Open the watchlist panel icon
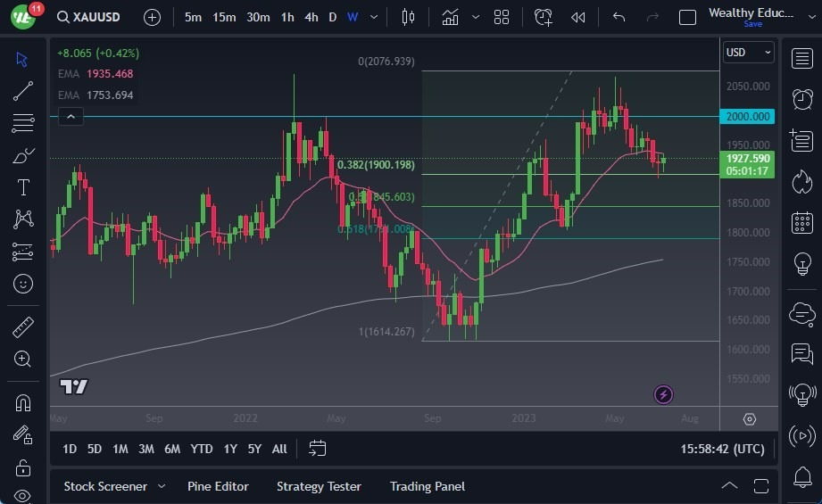 click(x=802, y=58)
